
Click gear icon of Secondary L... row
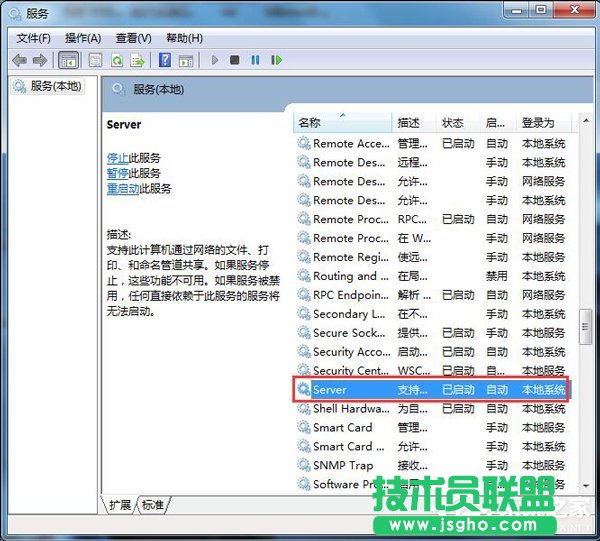(x=304, y=314)
